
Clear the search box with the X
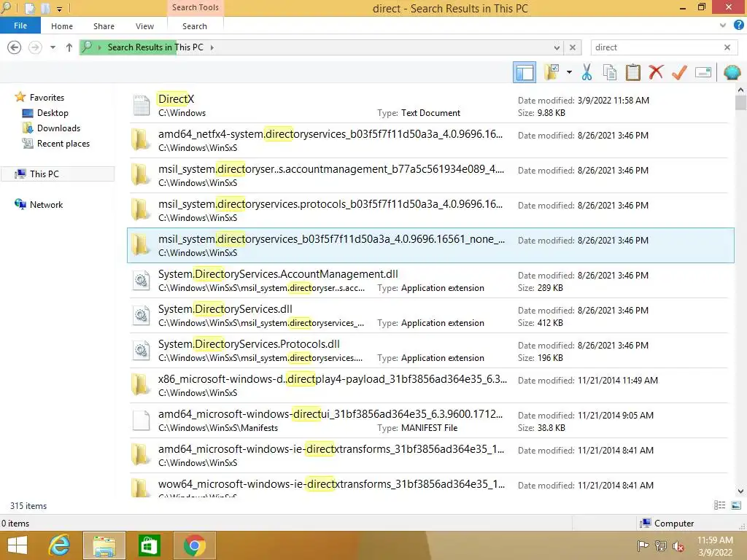pyautogui.click(x=727, y=47)
